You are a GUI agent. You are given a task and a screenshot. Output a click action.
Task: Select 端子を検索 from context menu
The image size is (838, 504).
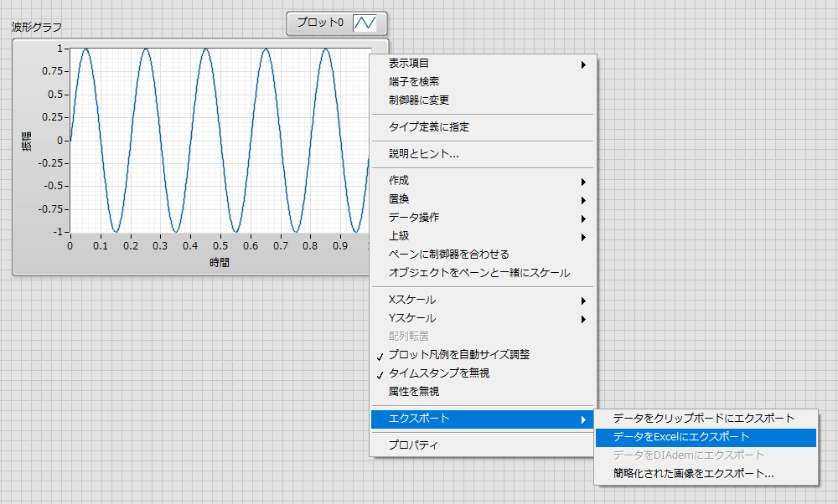click(483, 82)
